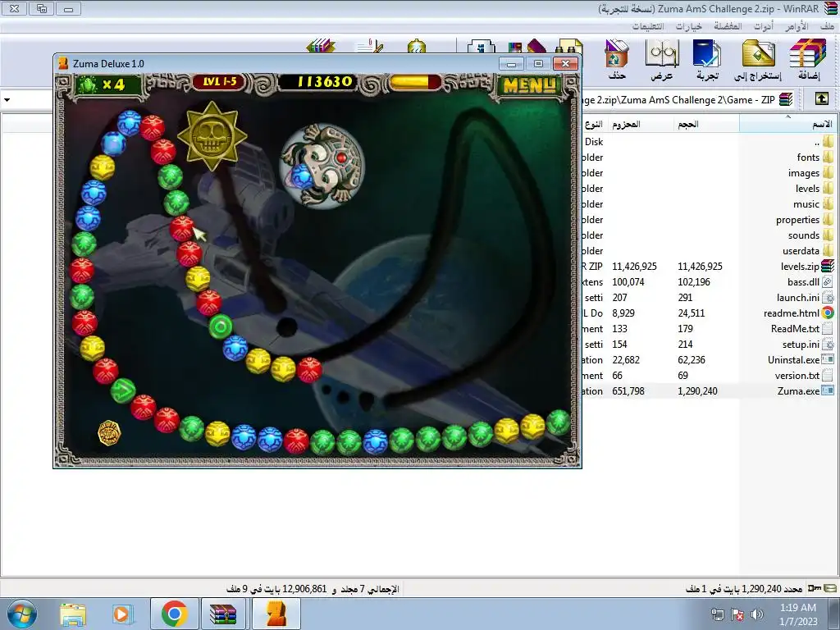840x630 pixels.
Task: Select the music folder row
Action: click(x=710, y=203)
